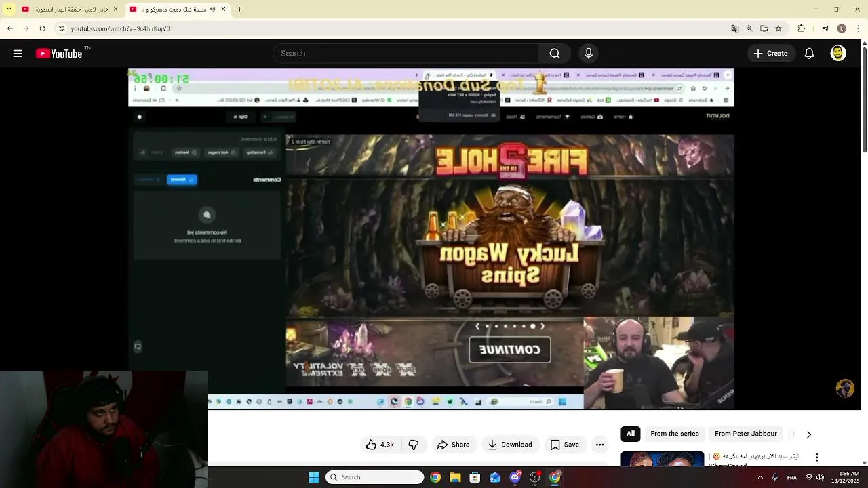Click the Create button
868x488 pixels.
click(x=771, y=54)
